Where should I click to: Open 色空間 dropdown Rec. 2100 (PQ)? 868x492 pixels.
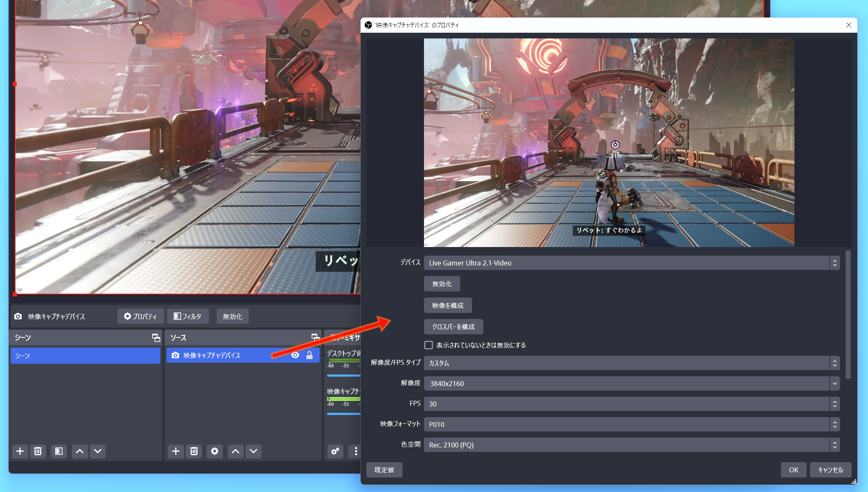(632, 445)
